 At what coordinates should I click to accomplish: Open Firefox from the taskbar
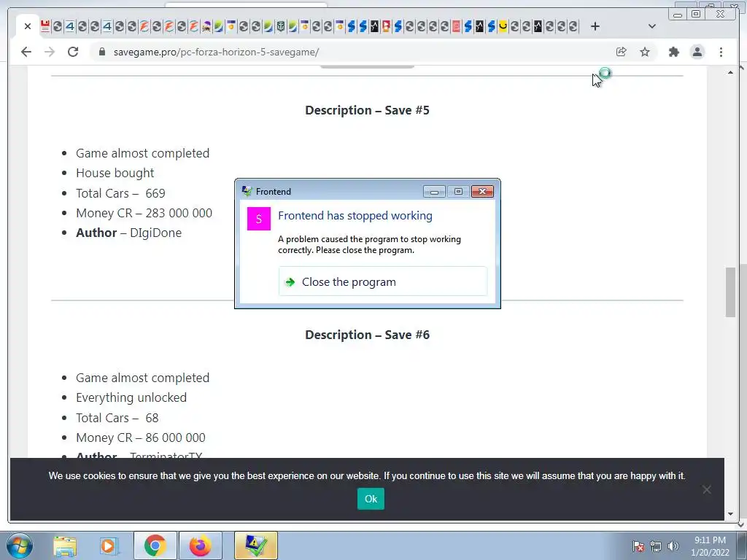click(x=200, y=545)
